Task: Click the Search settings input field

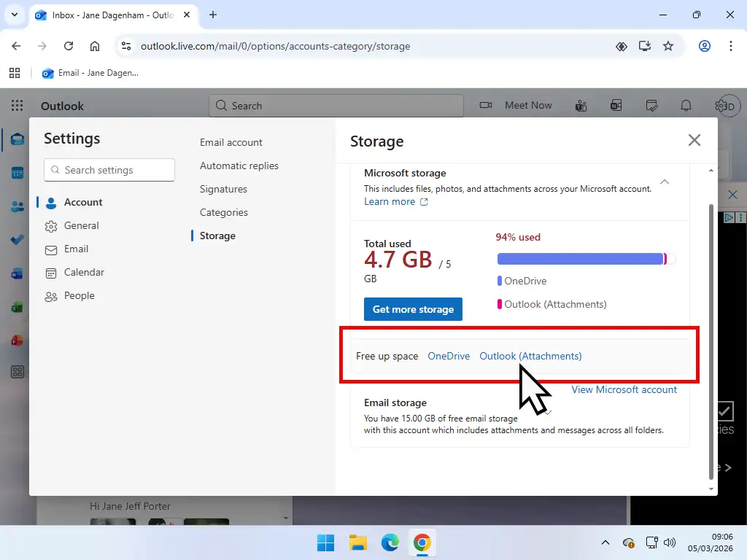Action: pyautogui.click(x=109, y=170)
